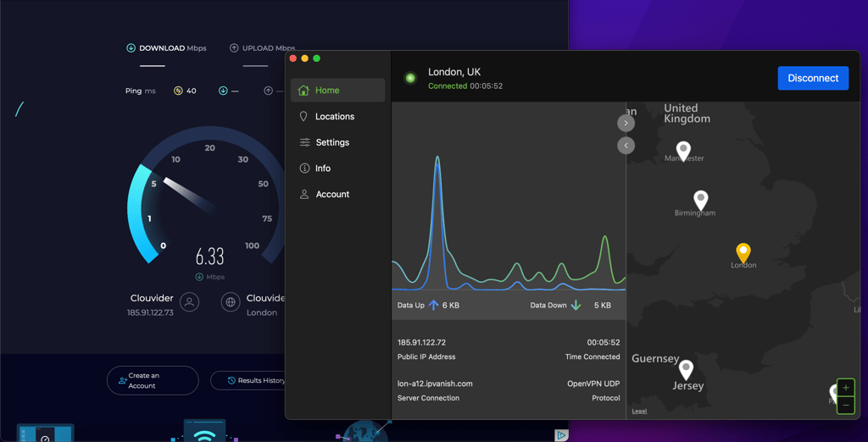The height and width of the screenshot is (442, 868).
Task: Select the Birmingham map pin
Action: pyautogui.click(x=701, y=200)
